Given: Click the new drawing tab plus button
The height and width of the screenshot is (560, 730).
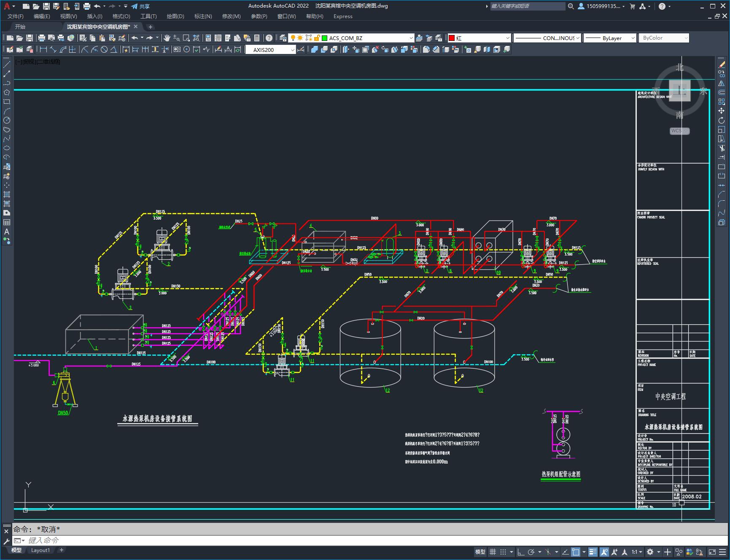Looking at the screenshot, I should (x=150, y=27).
